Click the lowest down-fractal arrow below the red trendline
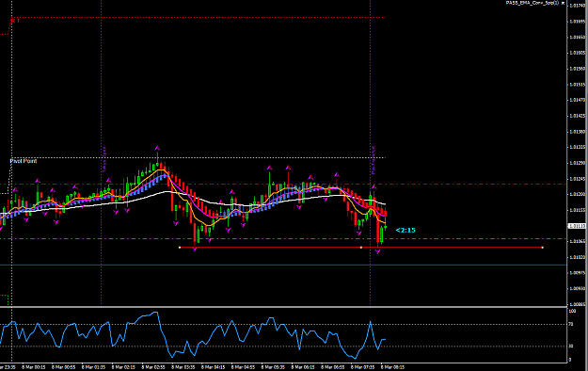Image resolution: width=588 pixels, height=371 pixels. click(x=377, y=252)
